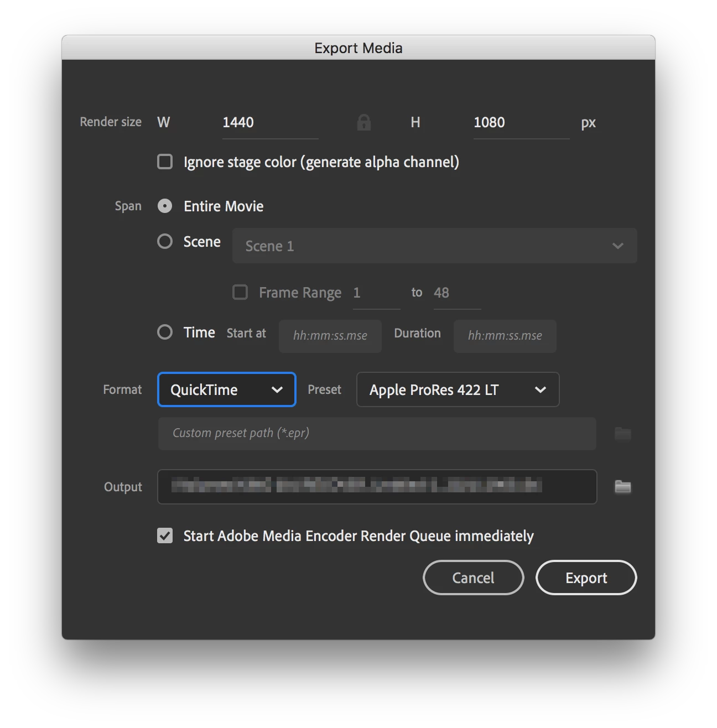Click the Entire Movie label
This screenshot has height=728, width=717.
point(224,206)
